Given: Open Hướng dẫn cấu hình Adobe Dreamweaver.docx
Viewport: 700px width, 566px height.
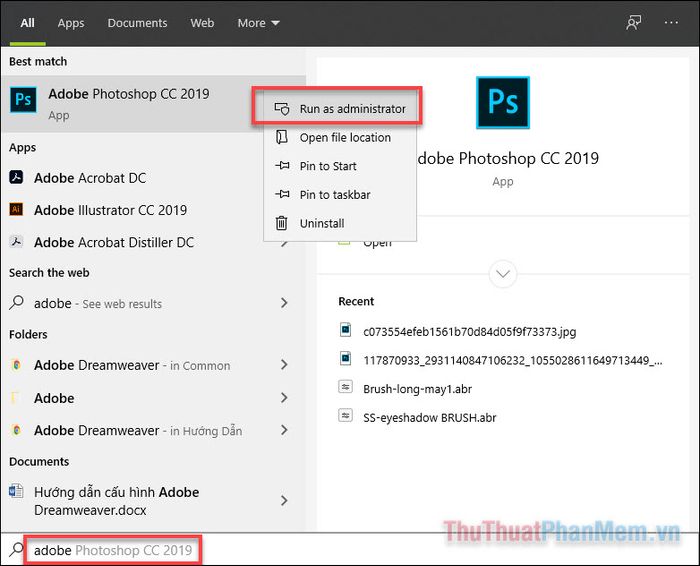Looking at the screenshot, I should 153,500.
